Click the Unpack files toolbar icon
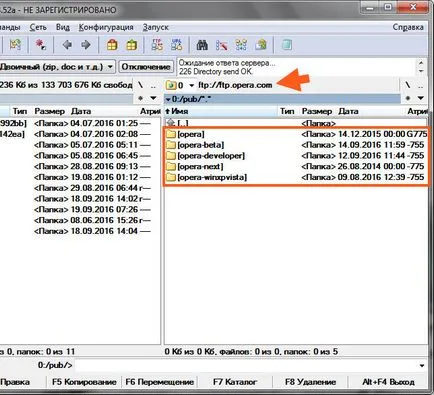The image size is (434, 395). point(131,45)
